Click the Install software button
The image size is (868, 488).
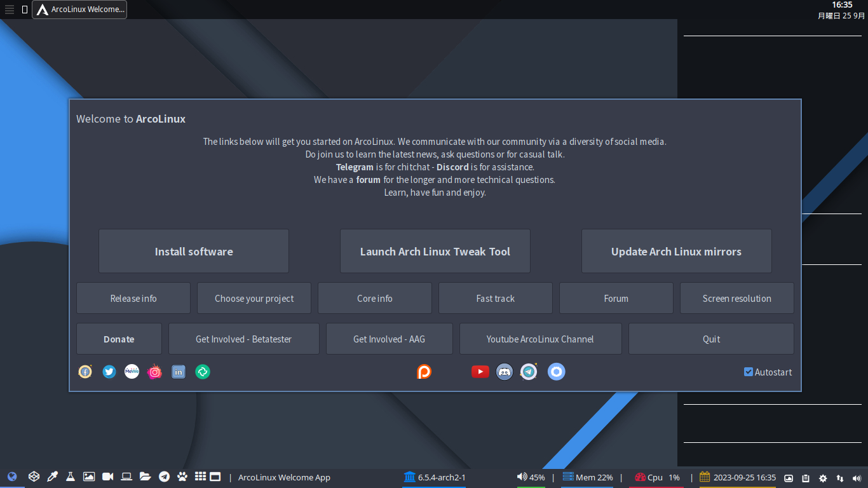194,251
